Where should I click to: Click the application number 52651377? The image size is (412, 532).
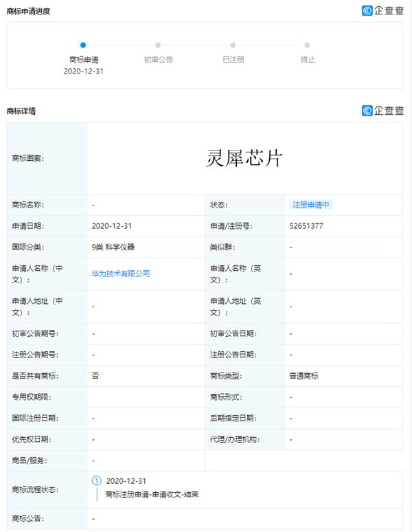point(306,225)
